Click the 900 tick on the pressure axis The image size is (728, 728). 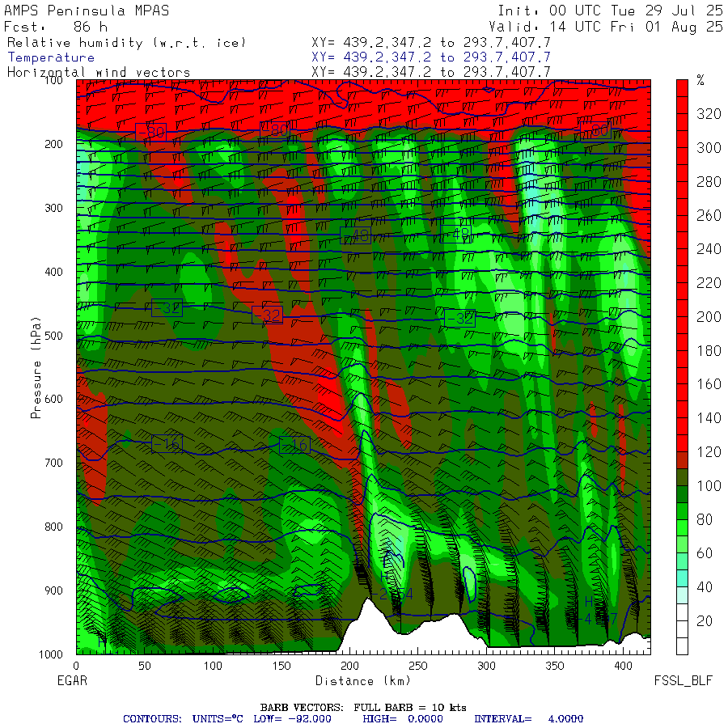coord(54,590)
